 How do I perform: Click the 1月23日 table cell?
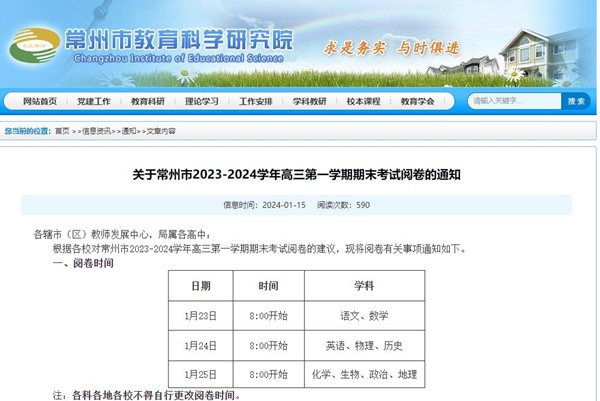point(201,316)
